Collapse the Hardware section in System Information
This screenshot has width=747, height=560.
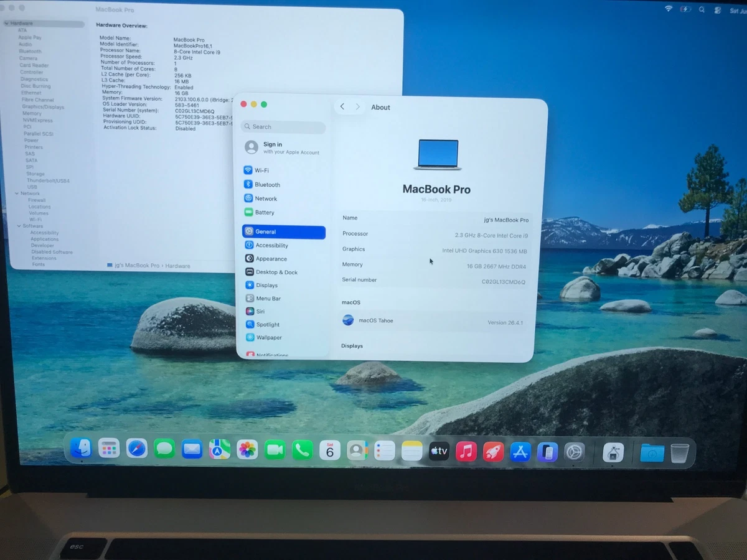coord(6,24)
